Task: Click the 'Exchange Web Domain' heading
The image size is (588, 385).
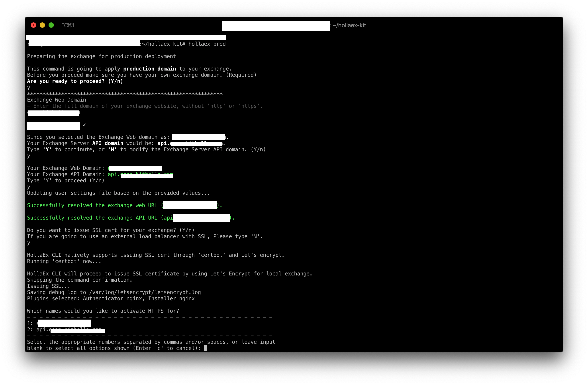Action: pos(56,100)
